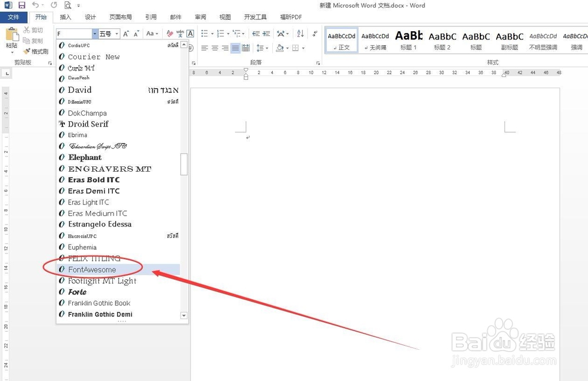588x381 pixels.
Task: Choose Elephant font from list
Action: click(x=118, y=157)
